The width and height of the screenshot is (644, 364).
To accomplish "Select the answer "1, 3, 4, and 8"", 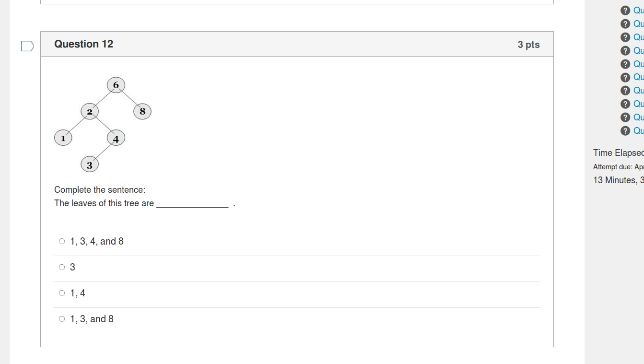I will pyautogui.click(x=62, y=241).
